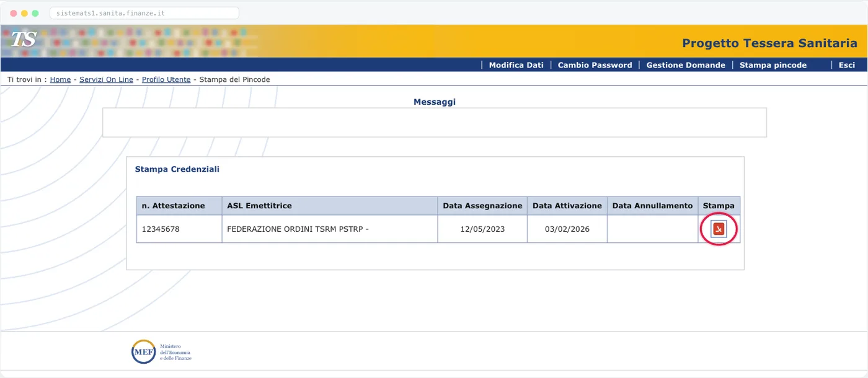Open Stampa pincode menu item

coord(773,65)
